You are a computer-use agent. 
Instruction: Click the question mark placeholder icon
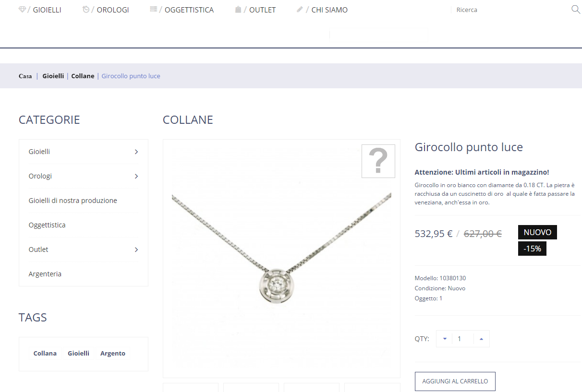(x=378, y=161)
